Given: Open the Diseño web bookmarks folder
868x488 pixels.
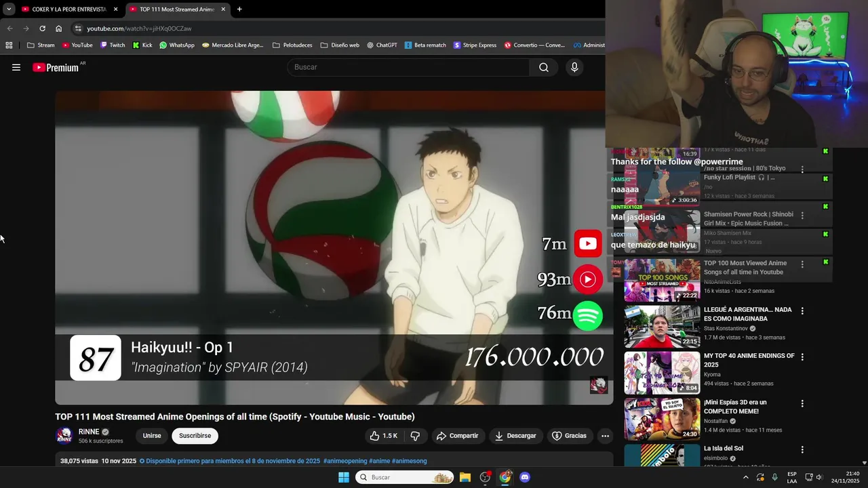Looking at the screenshot, I should coord(340,45).
